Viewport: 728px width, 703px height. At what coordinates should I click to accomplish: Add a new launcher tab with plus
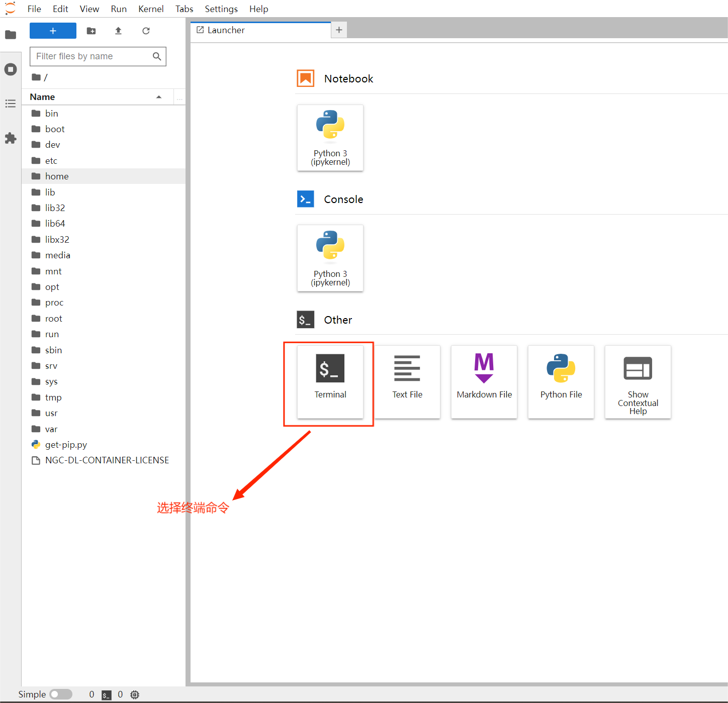(339, 30)
